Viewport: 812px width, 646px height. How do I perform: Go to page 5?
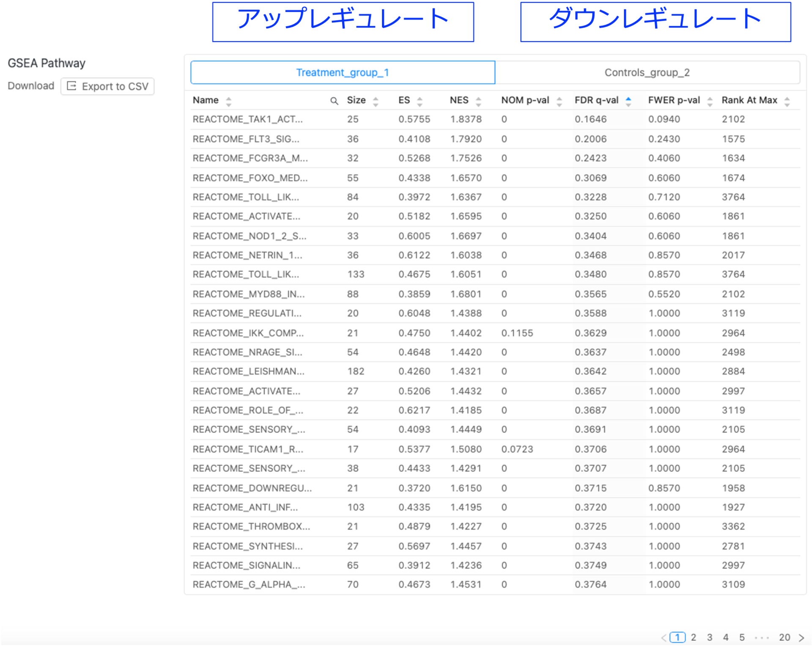tap(742, 637)
